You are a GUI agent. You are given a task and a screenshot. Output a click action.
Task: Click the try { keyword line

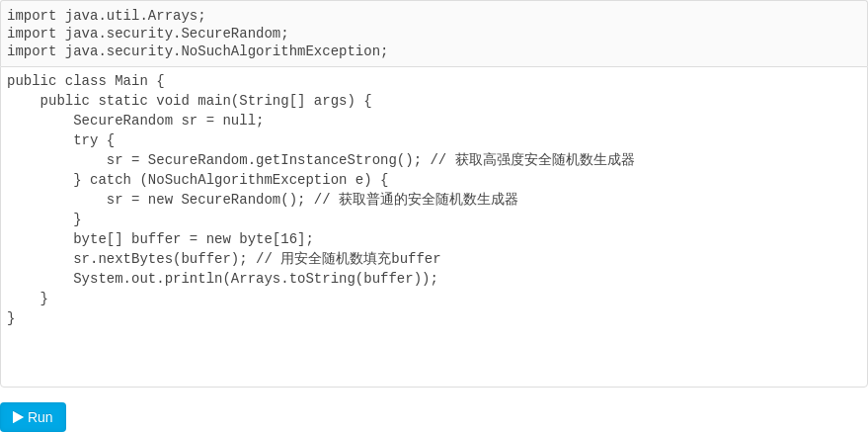(94, 140)
